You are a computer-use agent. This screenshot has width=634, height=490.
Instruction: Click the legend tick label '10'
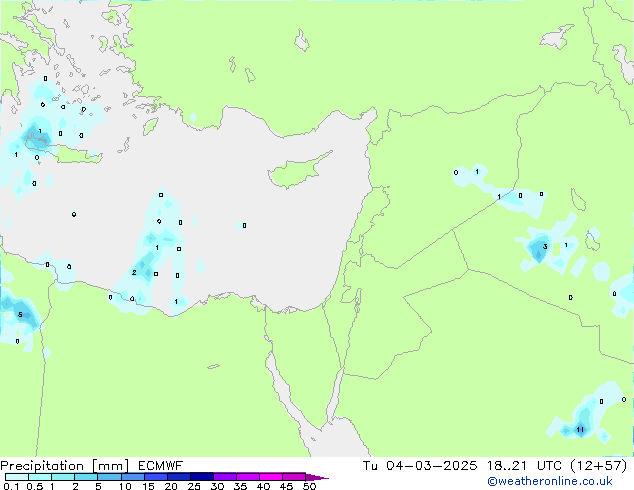[125, 486]
